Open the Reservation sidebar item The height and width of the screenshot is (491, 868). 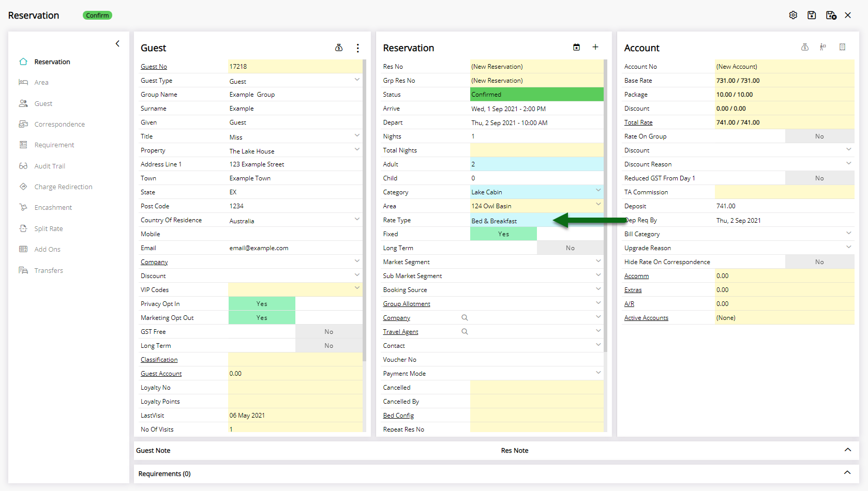pyautogui.click(x=52, y=62)
